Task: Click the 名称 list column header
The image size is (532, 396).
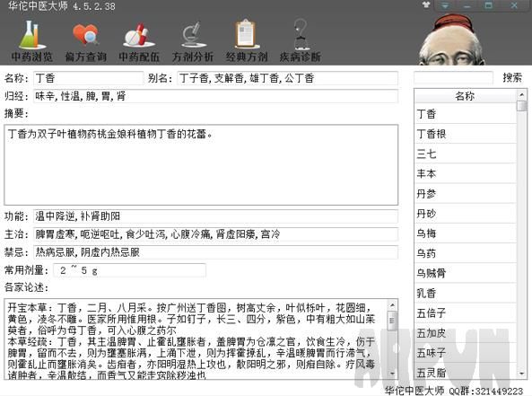Action: 466,96
